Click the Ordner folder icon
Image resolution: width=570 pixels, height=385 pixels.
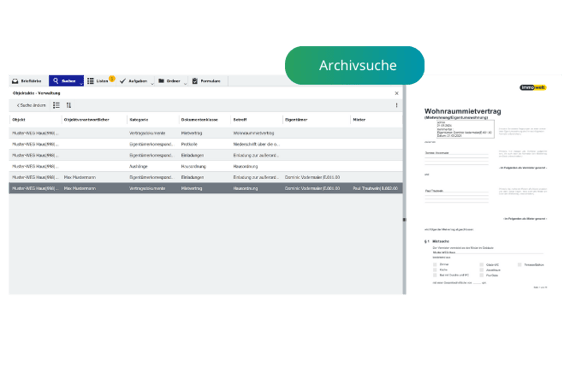161,81
